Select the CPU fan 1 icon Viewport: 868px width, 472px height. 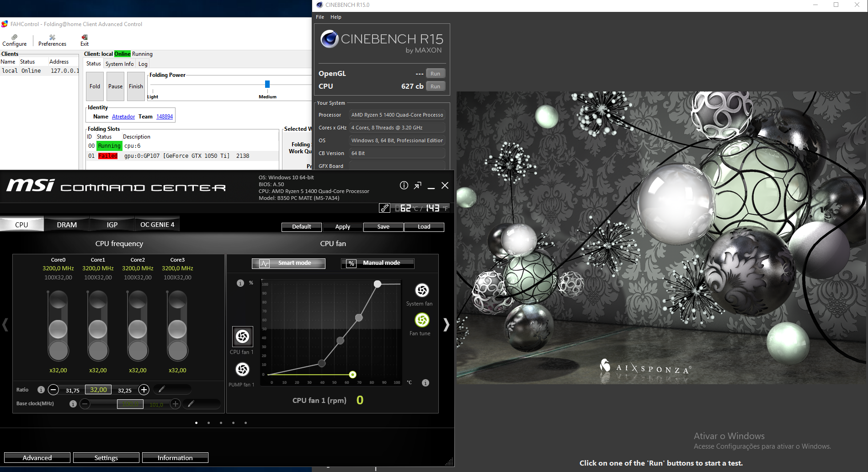coord(242,337)
